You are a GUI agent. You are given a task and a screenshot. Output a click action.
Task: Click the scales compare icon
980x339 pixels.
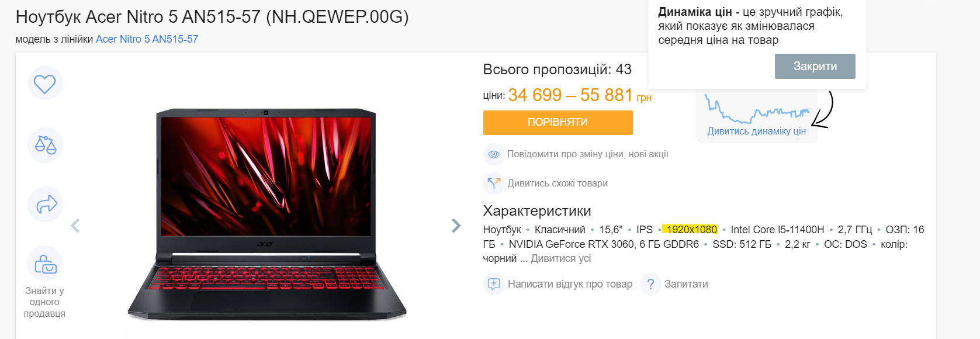coord(45,145)
